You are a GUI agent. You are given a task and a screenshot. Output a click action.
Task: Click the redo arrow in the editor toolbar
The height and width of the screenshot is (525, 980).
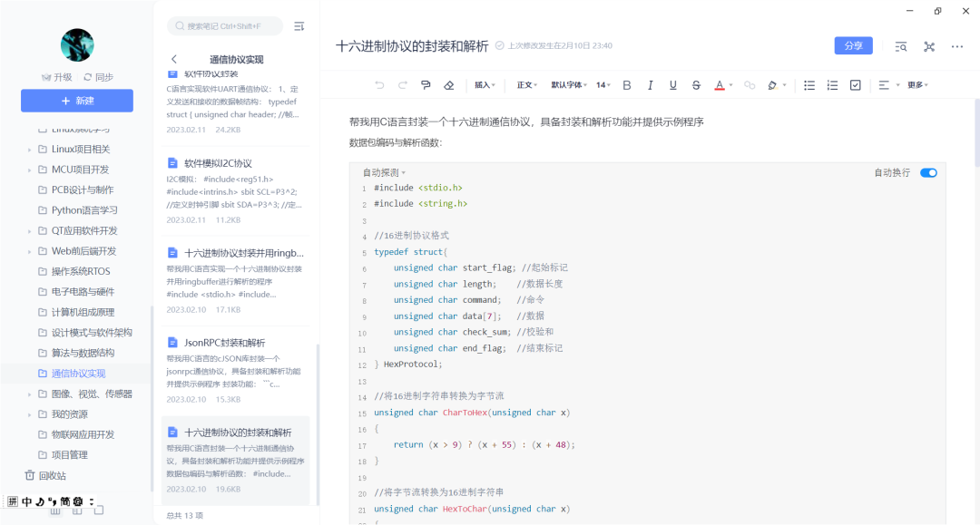click(403, 85)
